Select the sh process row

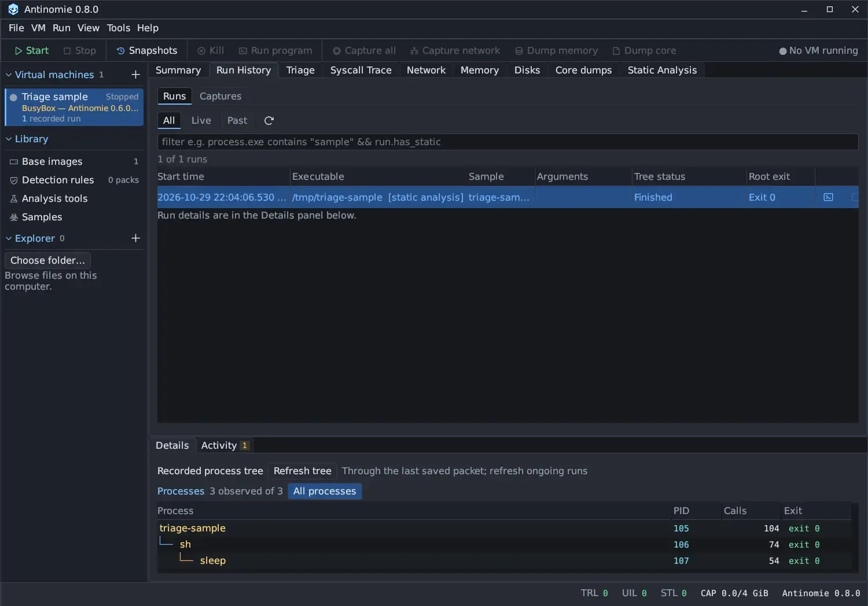pyautogui.click(x=504, y=544)
